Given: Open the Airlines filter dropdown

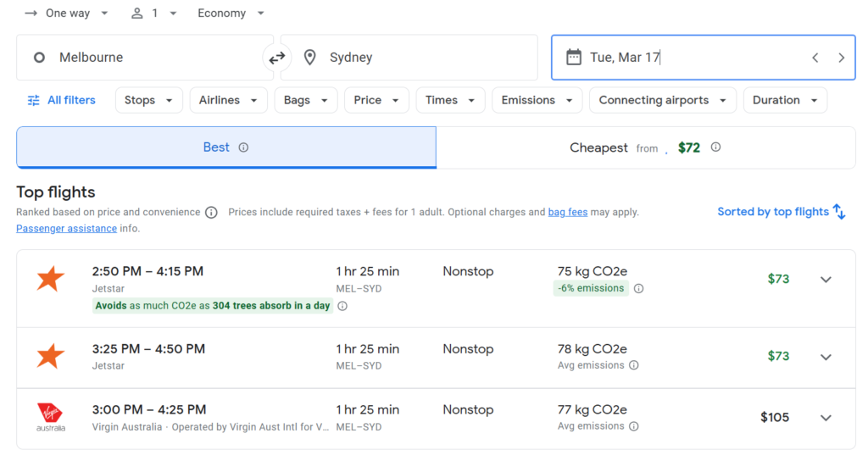Looking at the screenshot, I should pos(228,100).
